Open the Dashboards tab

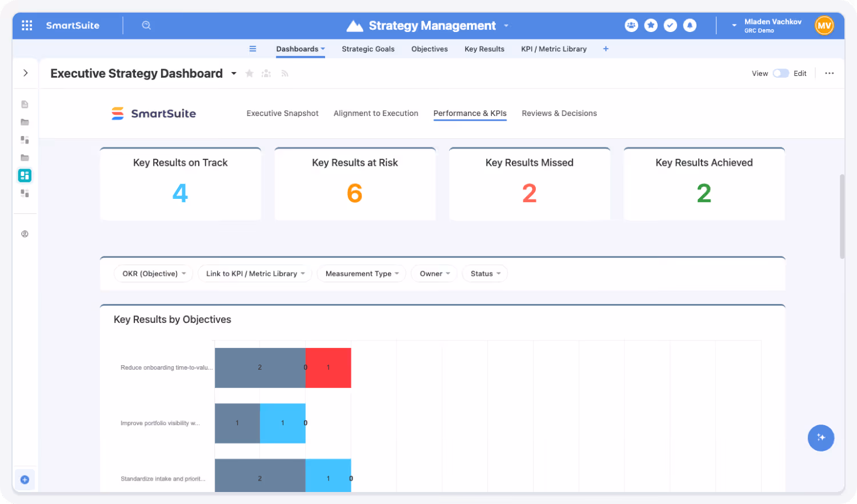tap(301, 49)
